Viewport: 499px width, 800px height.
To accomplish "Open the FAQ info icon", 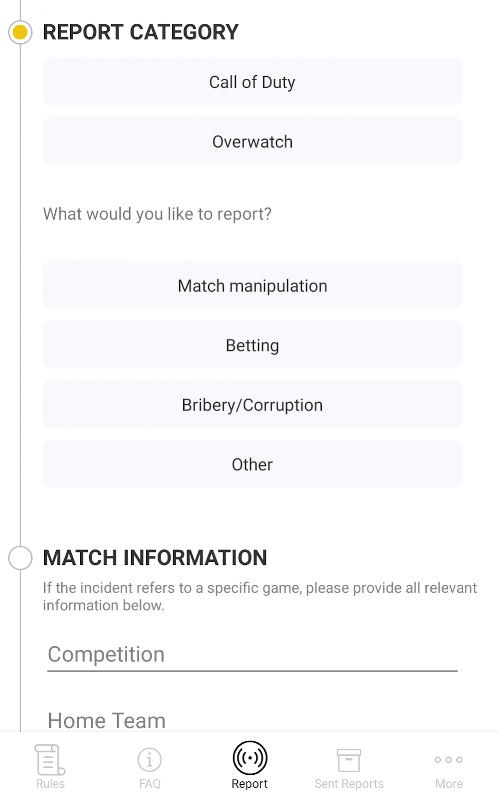I will (x=149, y=760).
